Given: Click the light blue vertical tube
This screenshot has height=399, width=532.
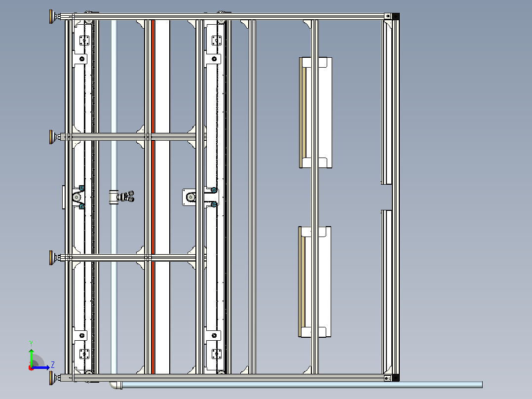Looking at the screenshot, I should 114,197.
